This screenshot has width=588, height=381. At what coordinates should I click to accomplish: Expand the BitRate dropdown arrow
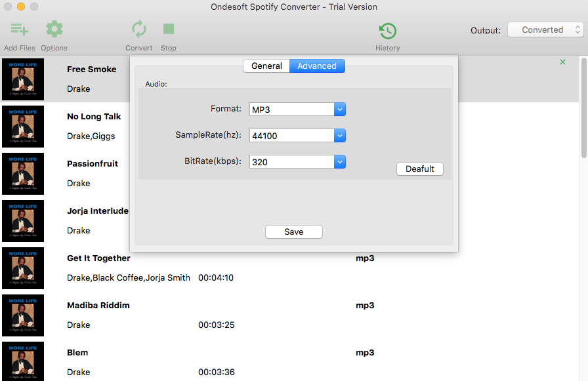pos(340,162)
